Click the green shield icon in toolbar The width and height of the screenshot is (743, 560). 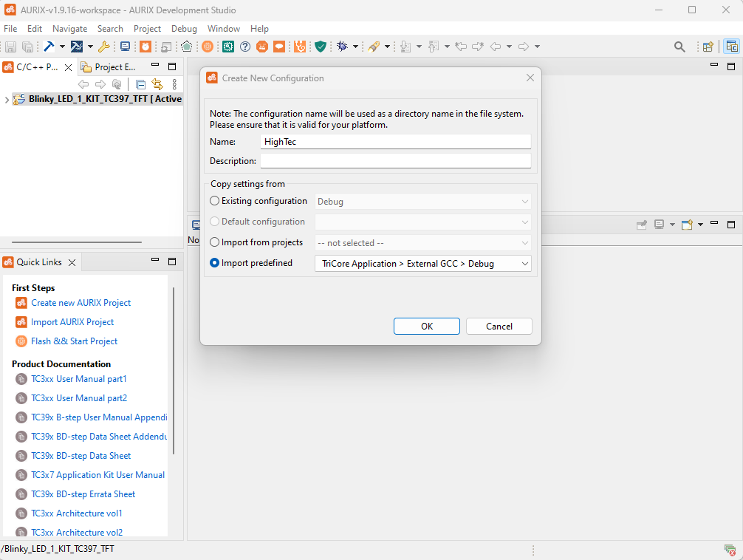321,47
